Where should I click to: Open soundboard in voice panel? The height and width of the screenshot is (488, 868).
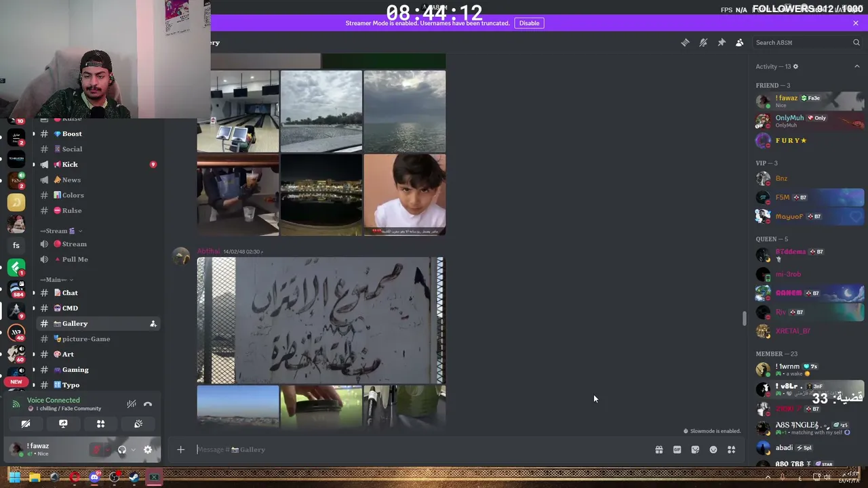click(x=138, y=424)
